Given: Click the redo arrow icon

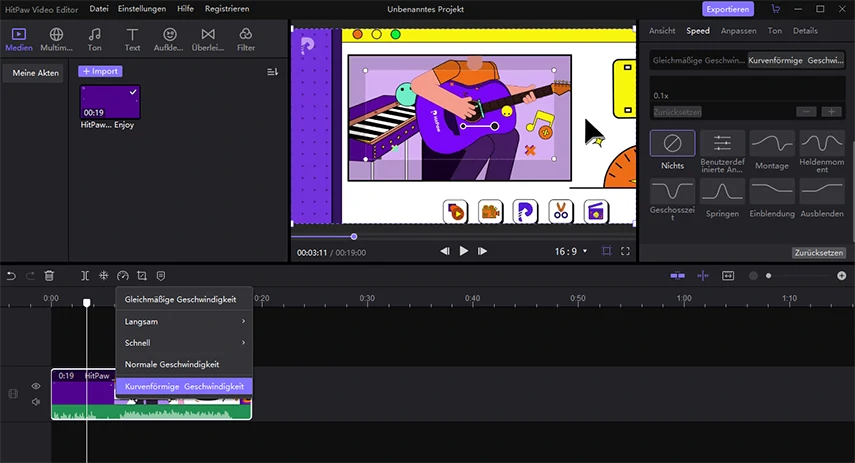Looking at the screenshot, I should point(30,276).
